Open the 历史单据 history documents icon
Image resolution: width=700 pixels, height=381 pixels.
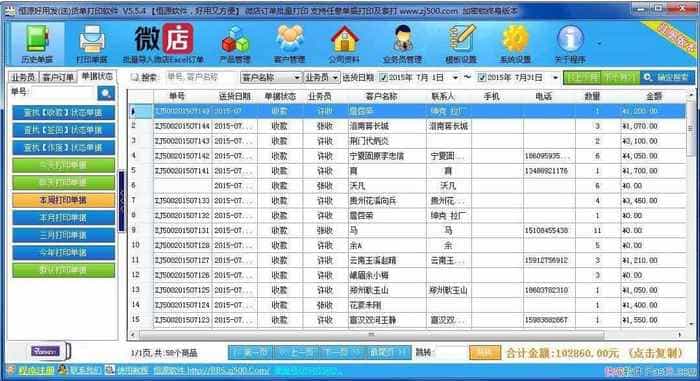(37, 44)
